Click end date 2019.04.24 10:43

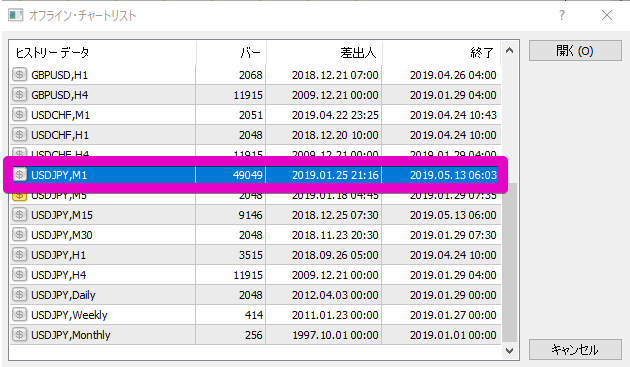pos(453,115)
